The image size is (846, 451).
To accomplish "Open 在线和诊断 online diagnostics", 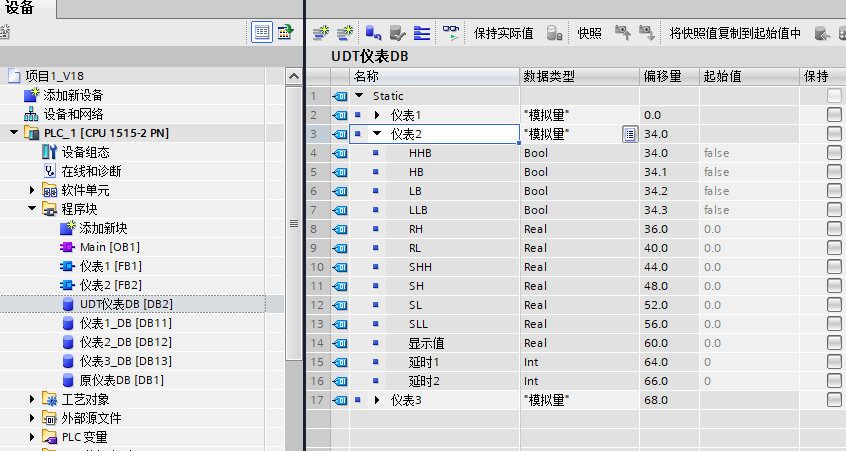I will coord(91,171).
